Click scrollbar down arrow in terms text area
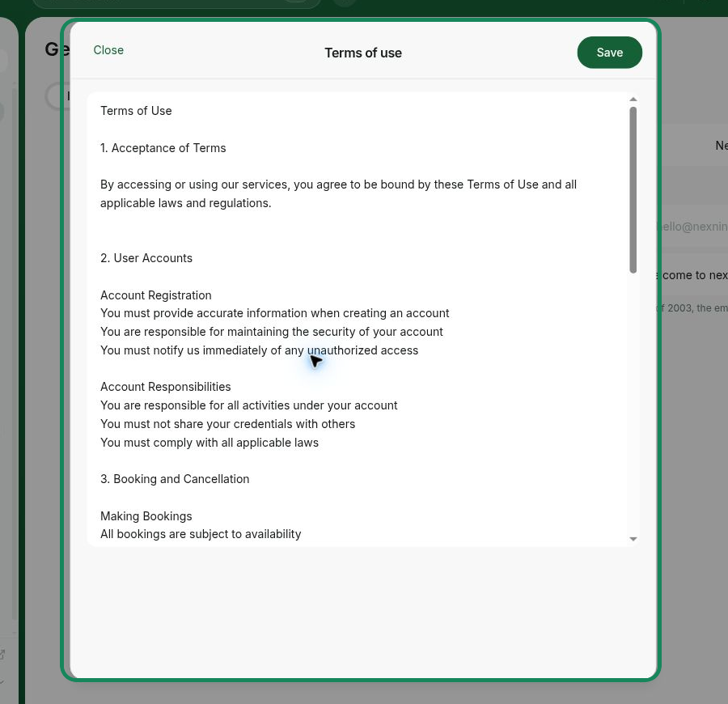Image resolution: width=728 pixels, height=704 pixels. [x=633, y=539]
